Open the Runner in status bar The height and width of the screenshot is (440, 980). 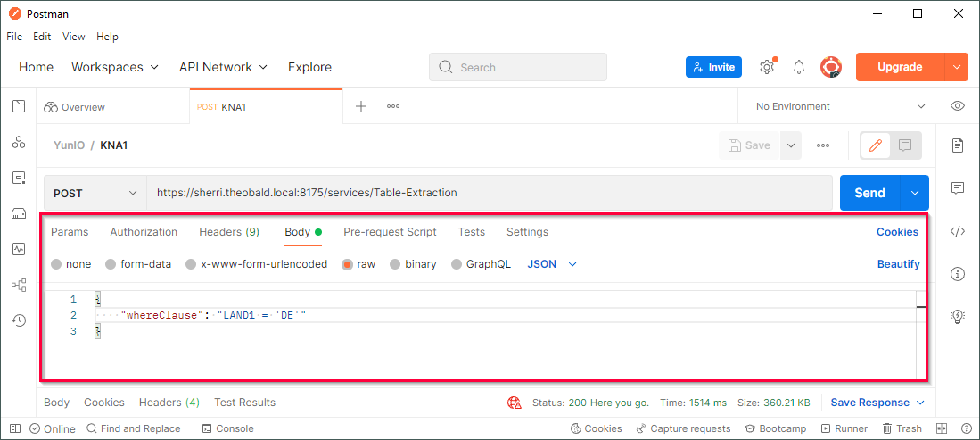[844, 428]
